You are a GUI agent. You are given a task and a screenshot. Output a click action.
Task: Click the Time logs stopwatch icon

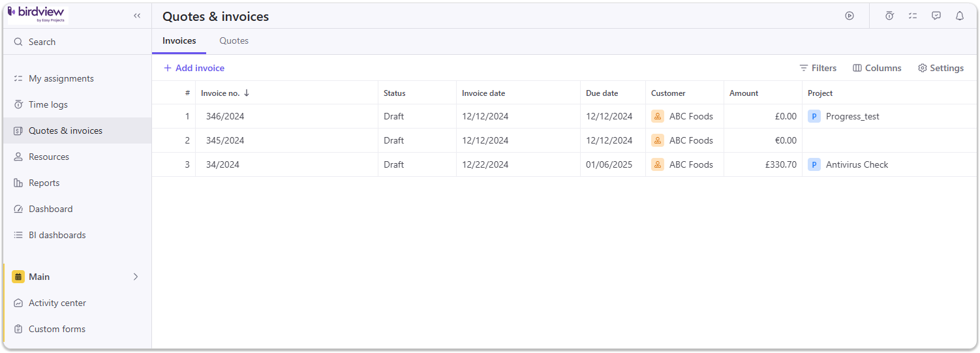pyautogui.click(x=18, y=104)
